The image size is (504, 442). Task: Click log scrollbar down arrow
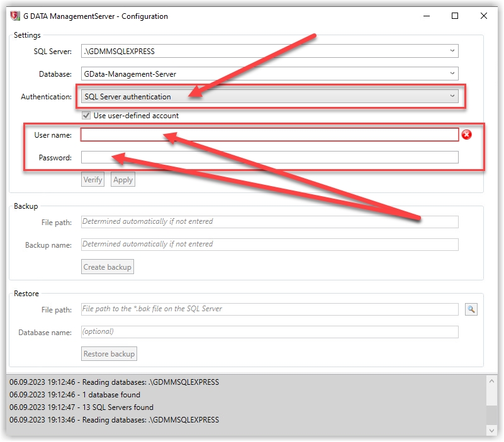pos(491,430)
